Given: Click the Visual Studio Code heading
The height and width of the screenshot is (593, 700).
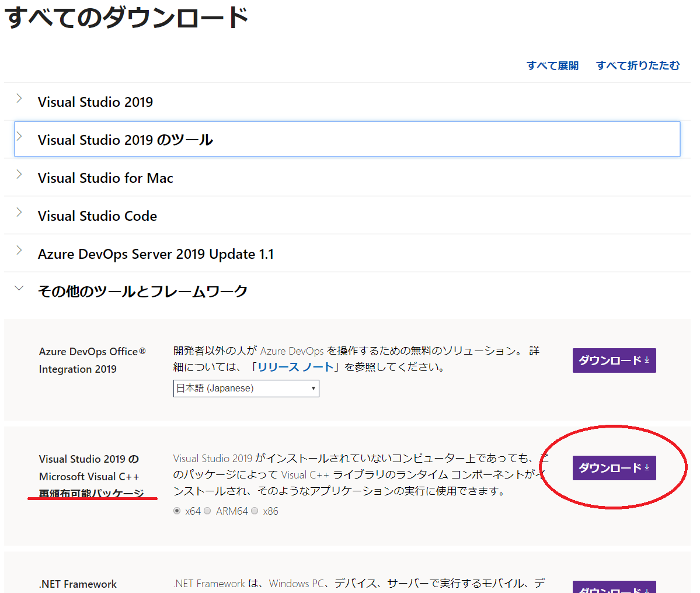Looking at the screenshot, I should [x=97, y=216].
